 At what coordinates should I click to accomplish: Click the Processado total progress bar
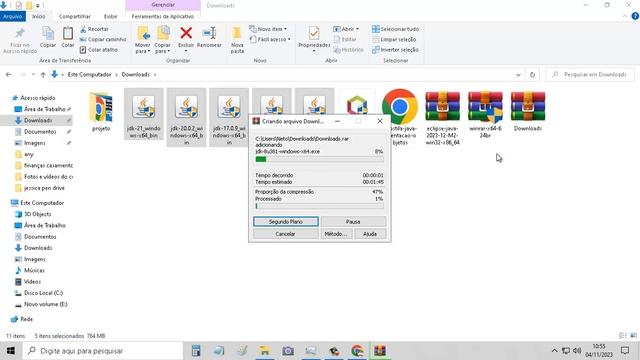319,206
